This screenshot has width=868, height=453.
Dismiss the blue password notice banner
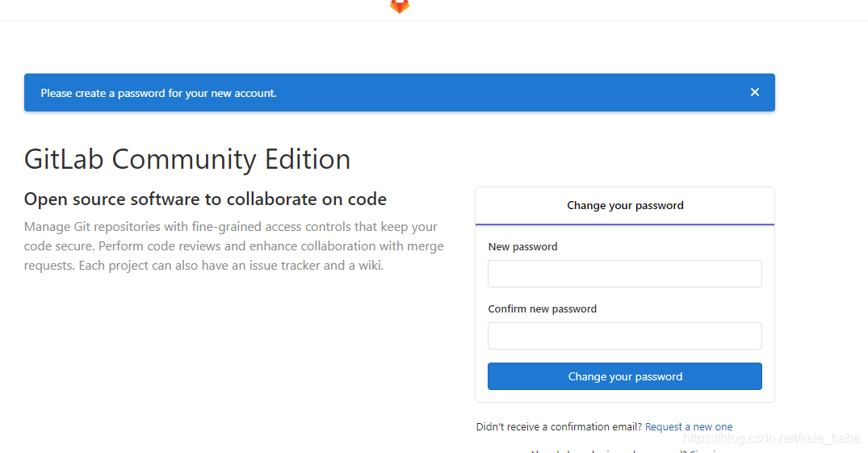tap(754, 93)
